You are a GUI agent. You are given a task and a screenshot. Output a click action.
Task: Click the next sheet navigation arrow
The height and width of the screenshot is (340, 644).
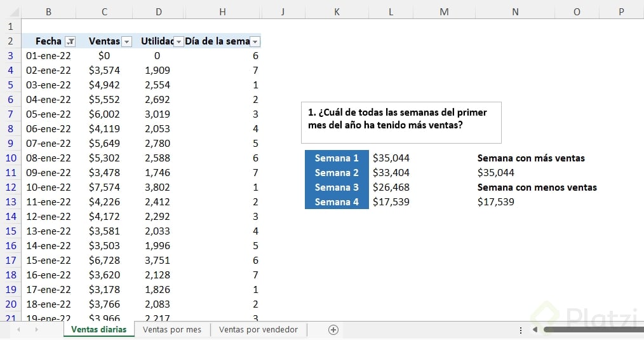pyautogui.click(x=37, y=330)
